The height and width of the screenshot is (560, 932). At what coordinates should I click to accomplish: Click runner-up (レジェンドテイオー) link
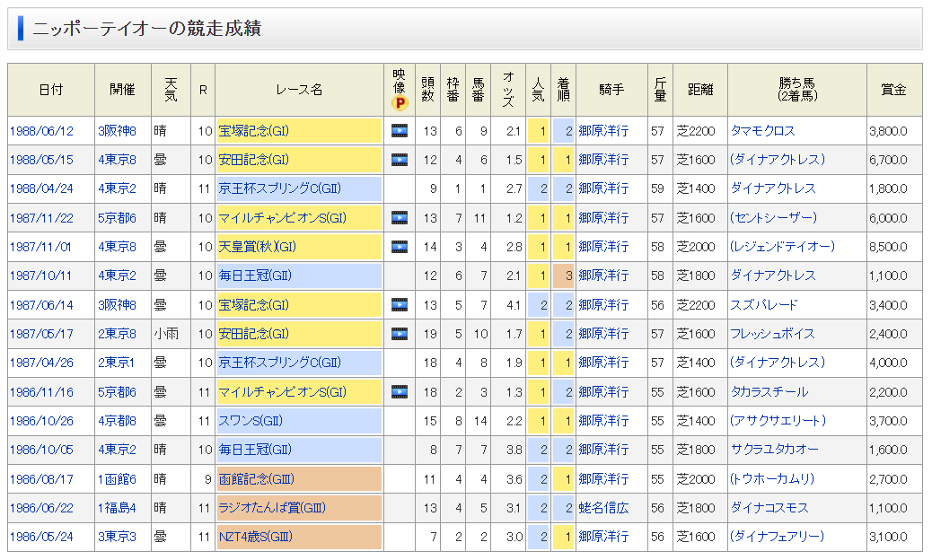[x=782, y=247]
